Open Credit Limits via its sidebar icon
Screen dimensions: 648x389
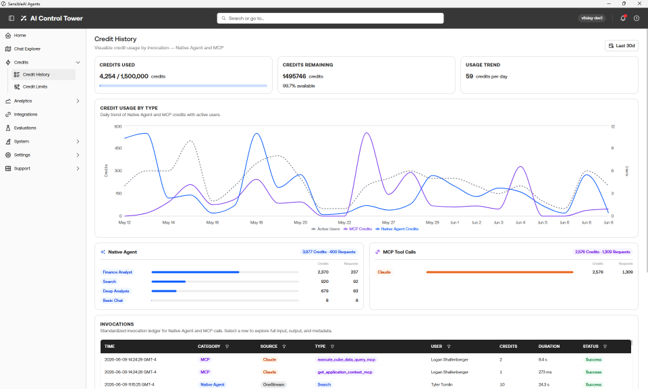pos(17,87)
